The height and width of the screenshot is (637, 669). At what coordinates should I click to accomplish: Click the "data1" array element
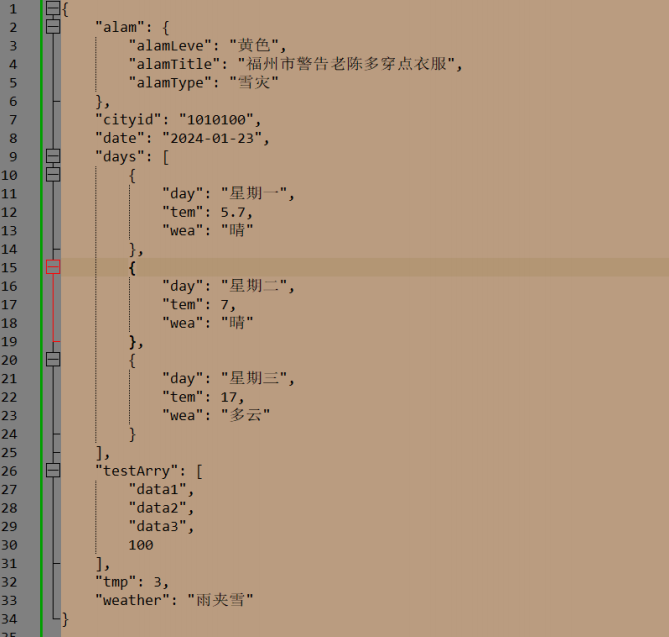[x=157, y=489]
